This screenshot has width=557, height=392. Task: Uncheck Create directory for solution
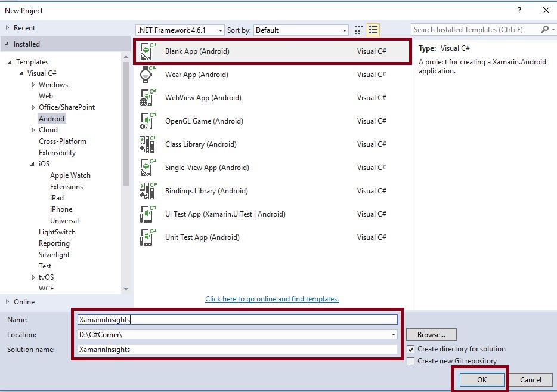(x=410, y=349)
